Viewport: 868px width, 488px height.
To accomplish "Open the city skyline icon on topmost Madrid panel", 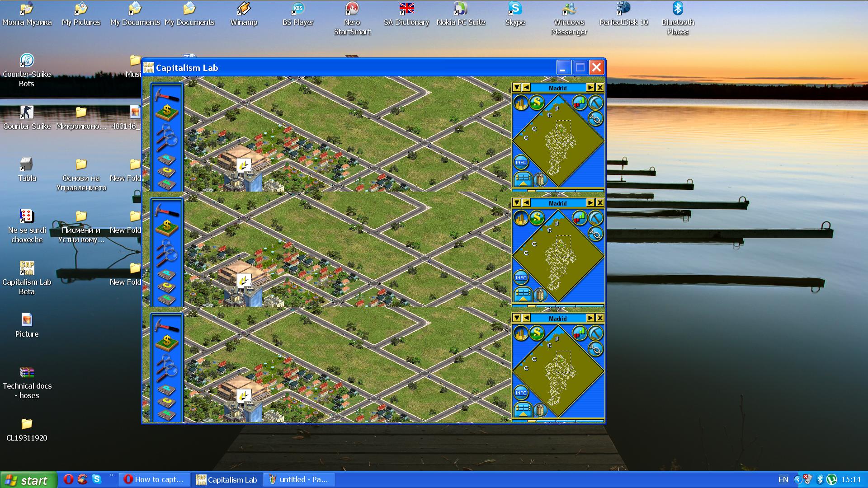I will click(521, 103).
